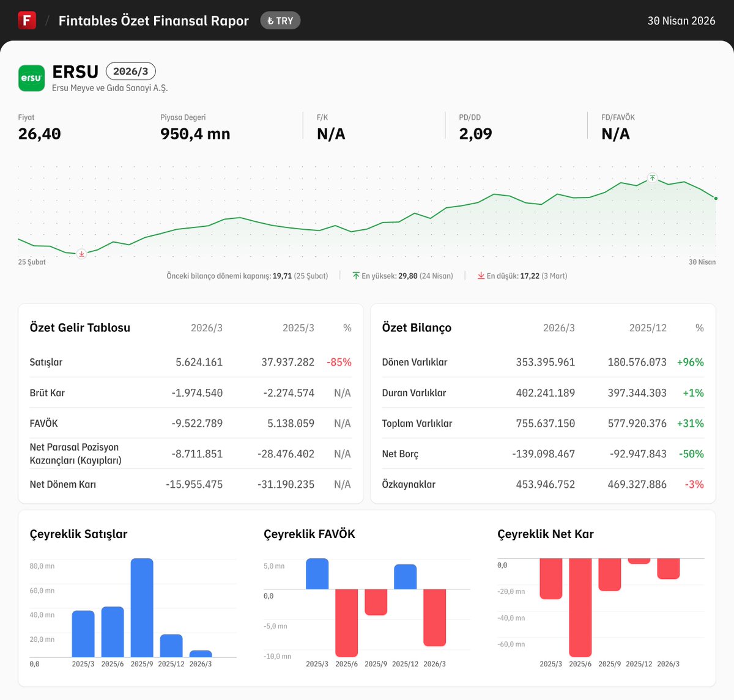Click the last price dot on chart
This screenshot has height=700, width=734.
tap(716, 198)
